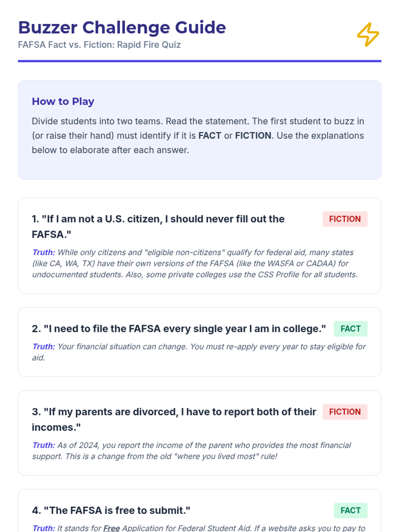
Task: Click the FACT badge on question 4
Action: (350, 510)
